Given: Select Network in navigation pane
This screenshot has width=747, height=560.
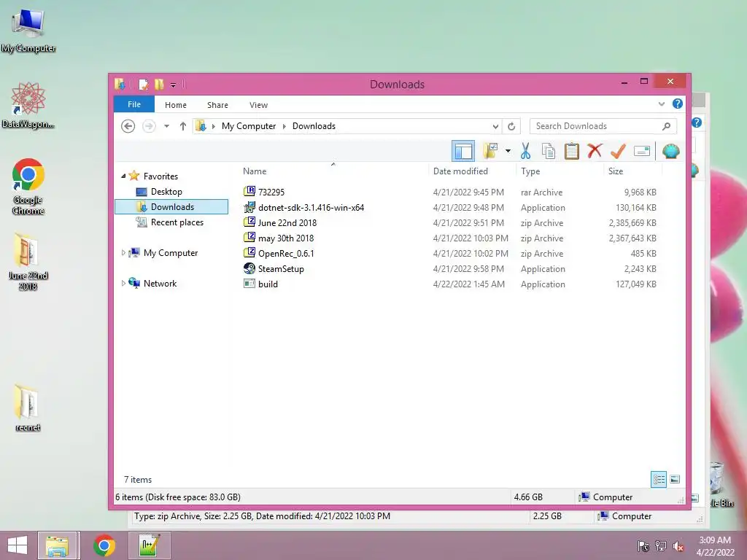Looking at the screenshot, I should [160, 284].
